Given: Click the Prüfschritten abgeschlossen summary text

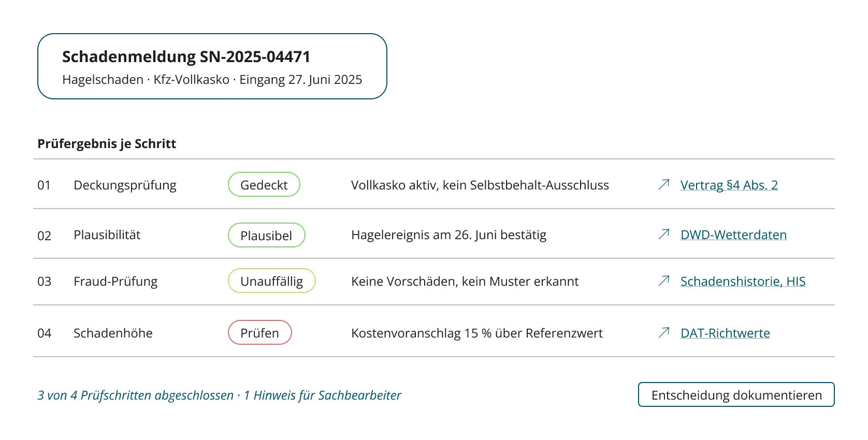Looking at the screenshot, I should click(157, 395).
